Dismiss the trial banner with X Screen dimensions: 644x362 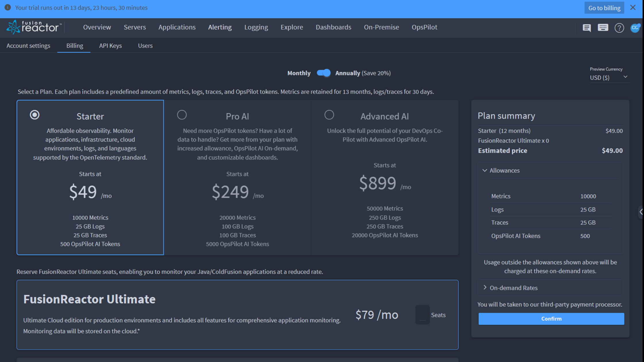point(633,8)
